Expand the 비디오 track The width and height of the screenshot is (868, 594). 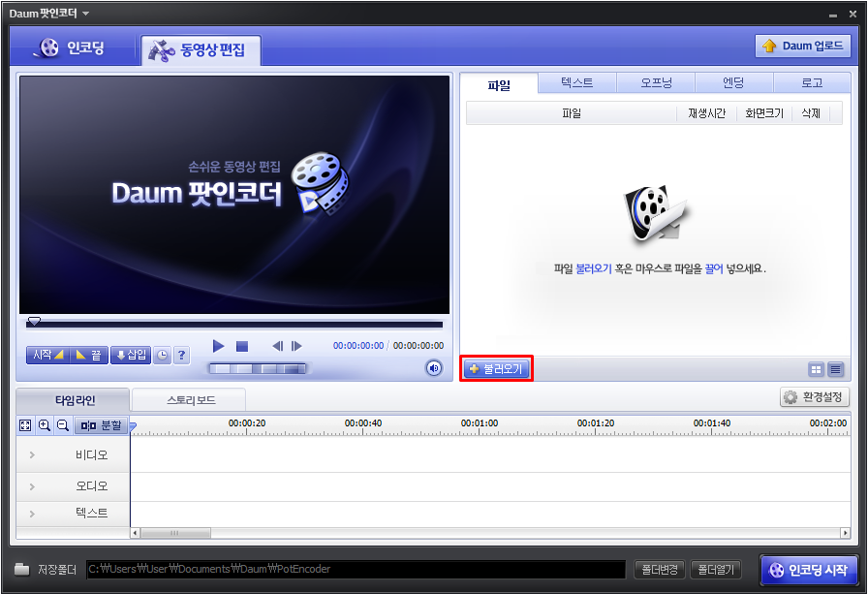click(32, 455)
